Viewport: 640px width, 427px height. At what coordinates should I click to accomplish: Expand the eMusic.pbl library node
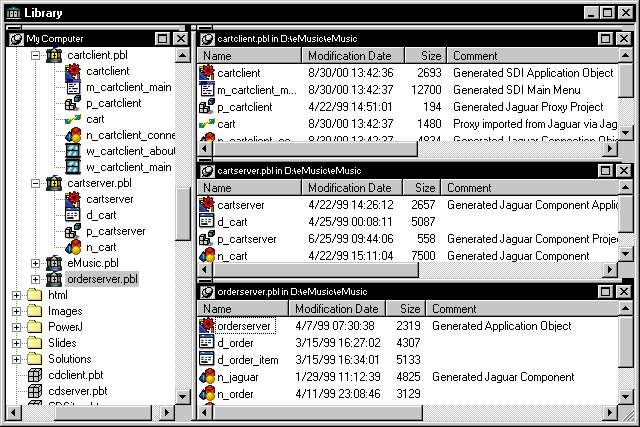click(x=36, y=263)
